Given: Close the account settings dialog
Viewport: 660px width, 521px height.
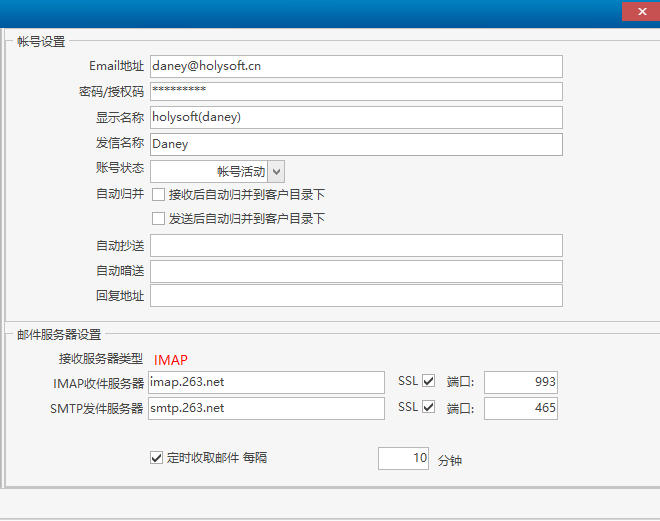Looking at the screenshot, I should pos(639,11).
